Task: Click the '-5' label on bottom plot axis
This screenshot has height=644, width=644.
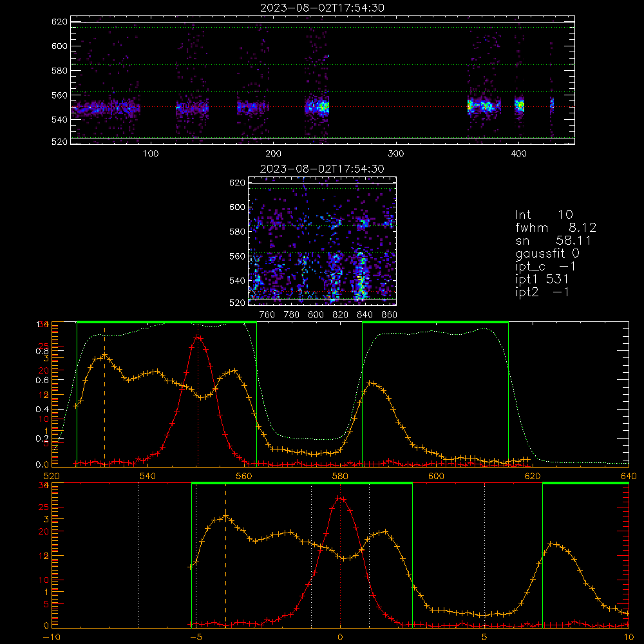Action: (196, 637)
